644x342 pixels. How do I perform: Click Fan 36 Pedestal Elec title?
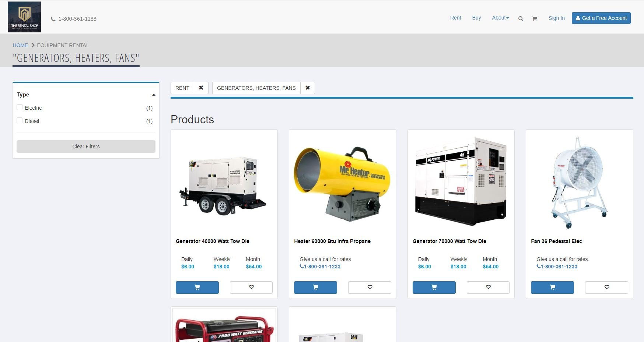pos(556,241)
